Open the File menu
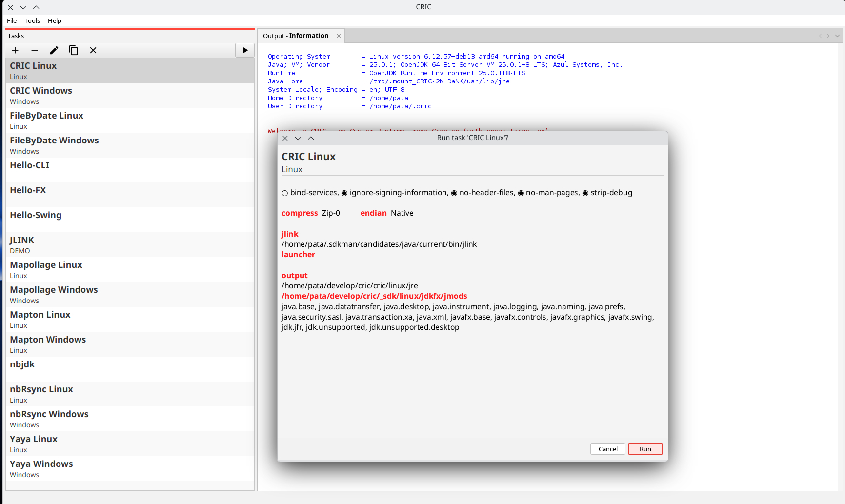The height and width of the screenshot is (504, 845). click(12, 20)
